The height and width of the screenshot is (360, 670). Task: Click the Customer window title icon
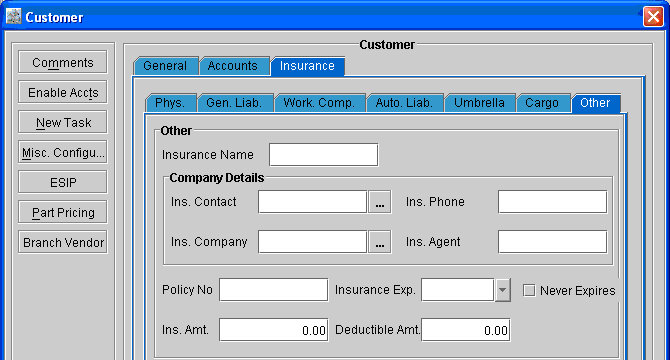(x=14, y=17)
